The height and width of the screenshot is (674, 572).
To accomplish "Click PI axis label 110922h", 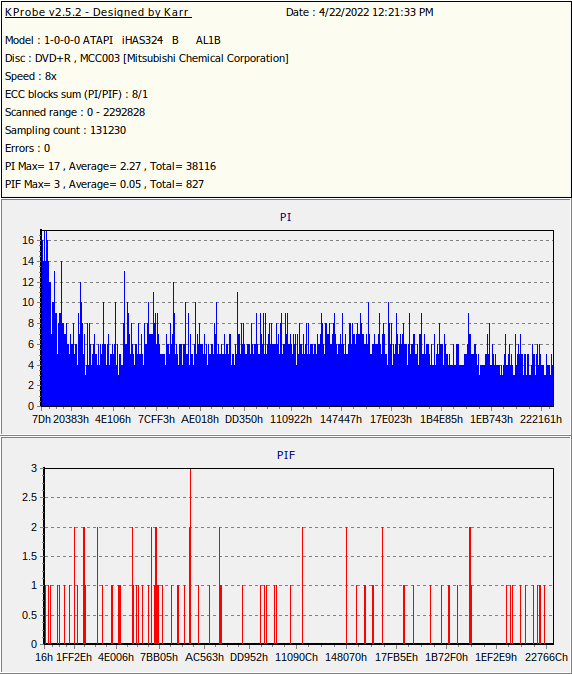I will point(291,419).
